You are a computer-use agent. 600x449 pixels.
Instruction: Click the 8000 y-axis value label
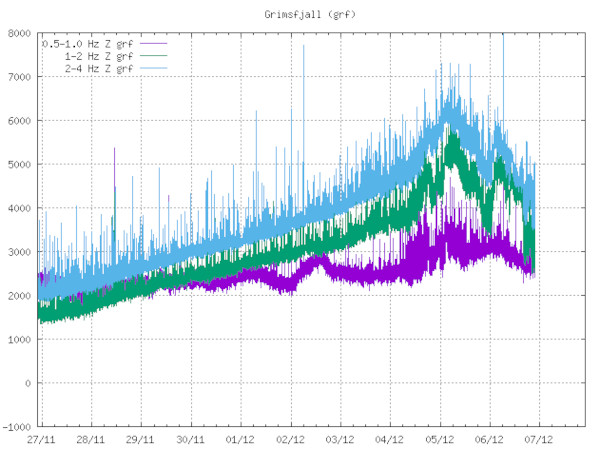(19, 33)
